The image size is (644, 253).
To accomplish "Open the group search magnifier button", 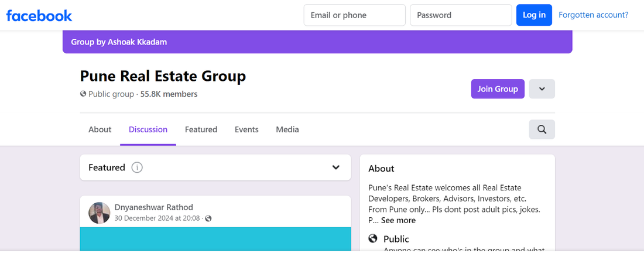I will coord(542,129).
